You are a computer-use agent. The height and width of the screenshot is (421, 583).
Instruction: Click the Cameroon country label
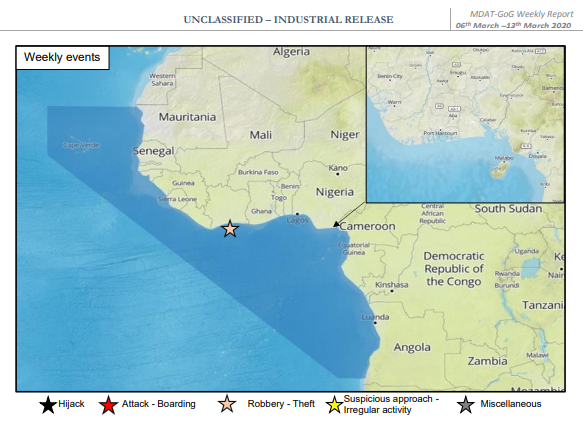tap(367, 226)
